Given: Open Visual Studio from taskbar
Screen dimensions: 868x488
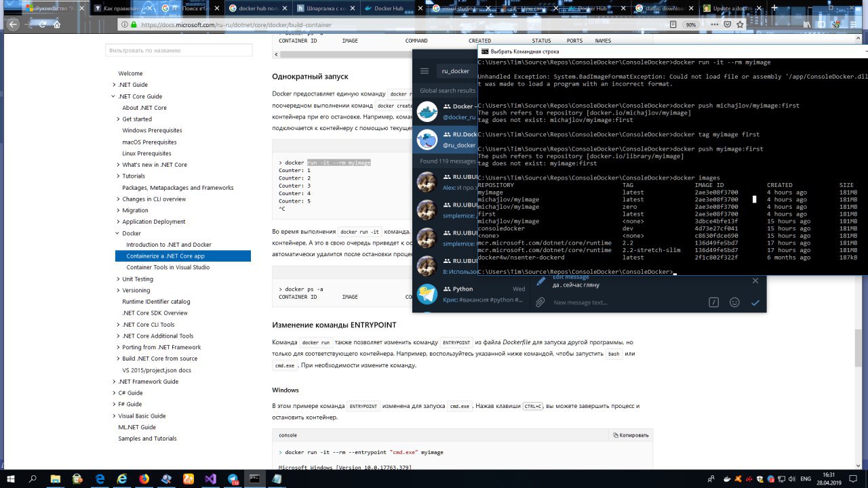Looking at the screenshot, I should [x=210, y=479].
